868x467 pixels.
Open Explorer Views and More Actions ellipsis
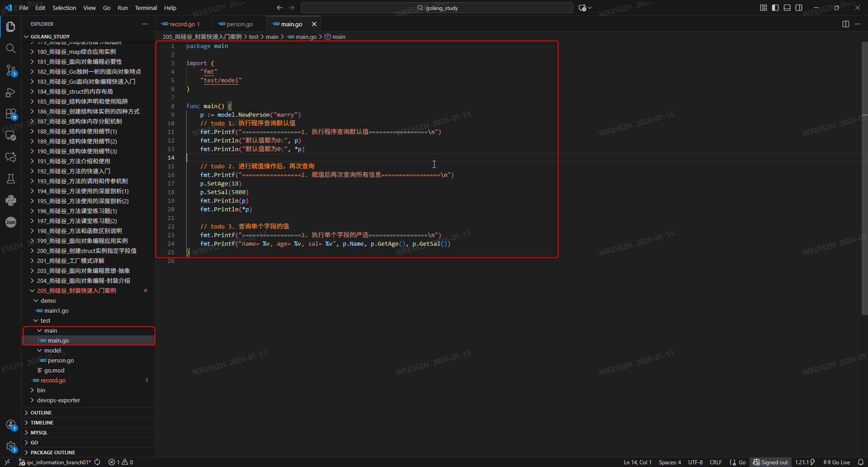(x=145, y=24)
